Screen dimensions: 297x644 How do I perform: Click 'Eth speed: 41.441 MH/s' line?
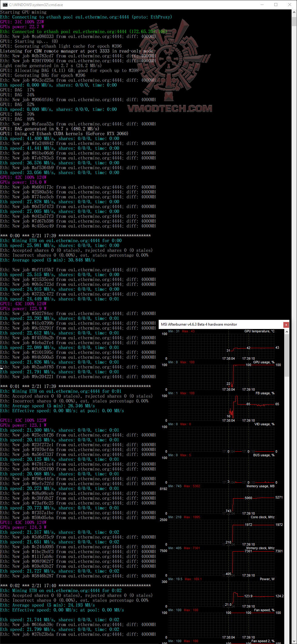(x=60, y=148)
